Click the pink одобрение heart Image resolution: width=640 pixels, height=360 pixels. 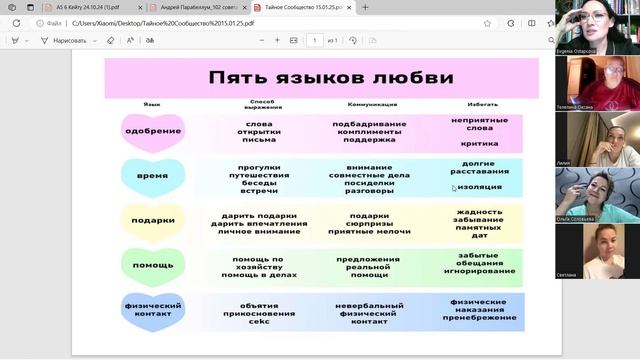(153, 133)
